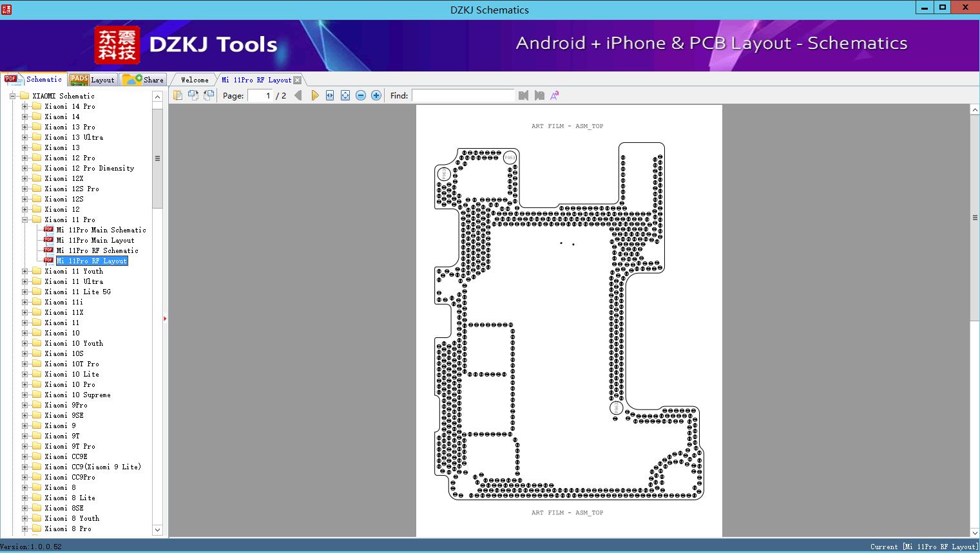Open Mi 11Pro RF Schematic PDF
Viewport: 980px width, 553px height.
[97, 250]
